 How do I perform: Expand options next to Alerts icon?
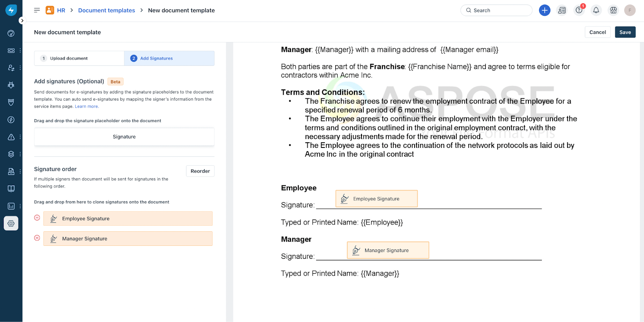click(x=20, y=137)
